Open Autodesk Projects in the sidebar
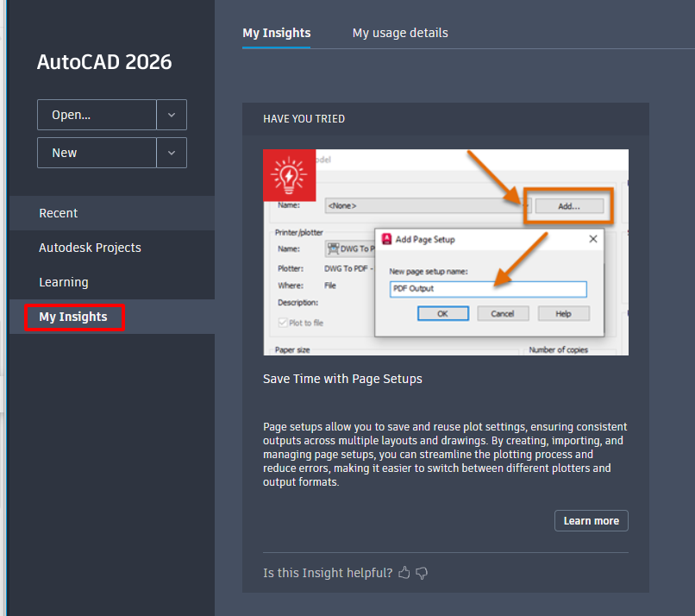Image resolution: width=695 pixels, height=616 pixels. click(112, 248)
